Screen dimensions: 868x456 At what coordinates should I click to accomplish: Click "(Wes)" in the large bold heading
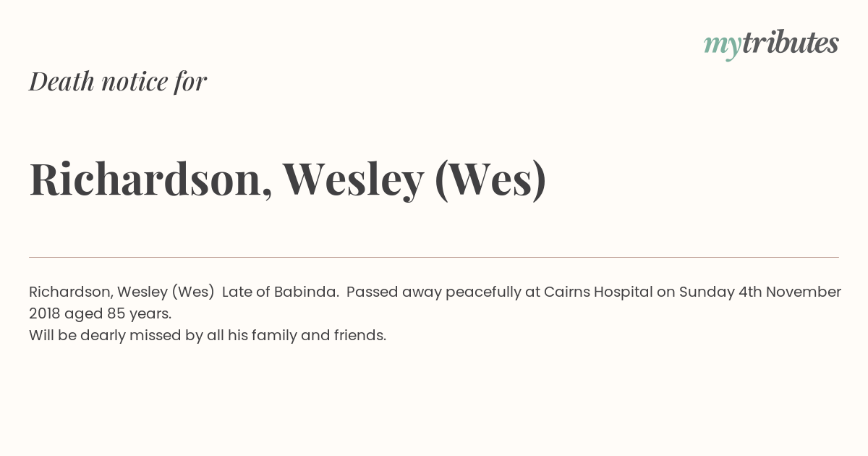click(x=490, y=180)
